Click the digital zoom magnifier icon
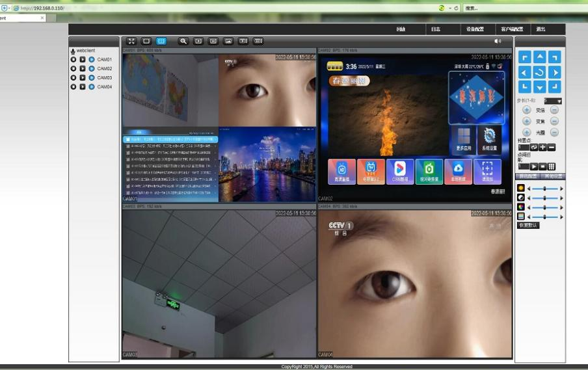588x370 pixels. click(183, 41)
